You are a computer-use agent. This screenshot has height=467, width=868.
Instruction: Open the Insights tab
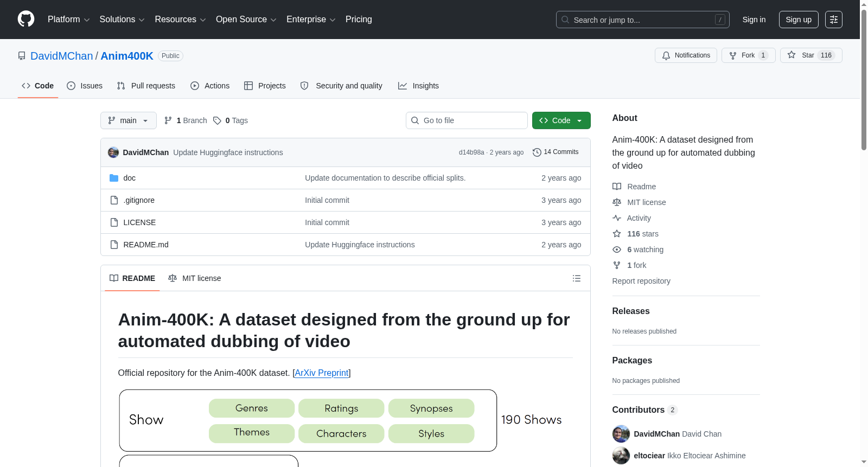[x=418, y=86]
